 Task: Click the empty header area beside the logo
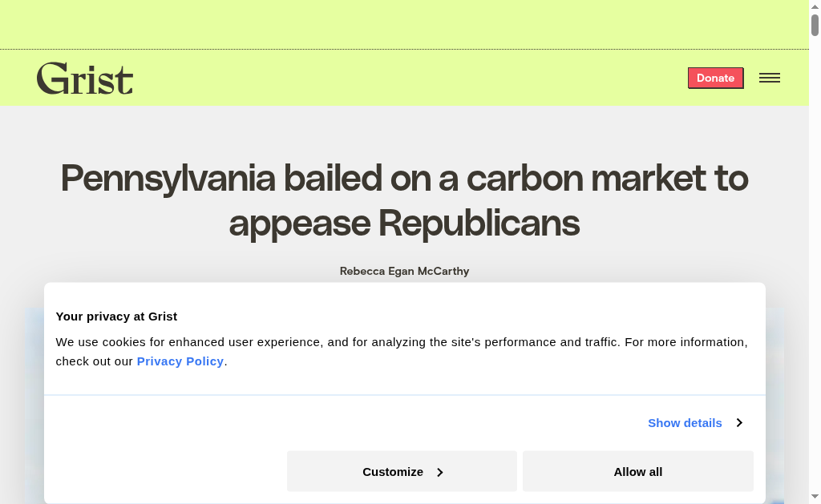(x=401, y=78)
